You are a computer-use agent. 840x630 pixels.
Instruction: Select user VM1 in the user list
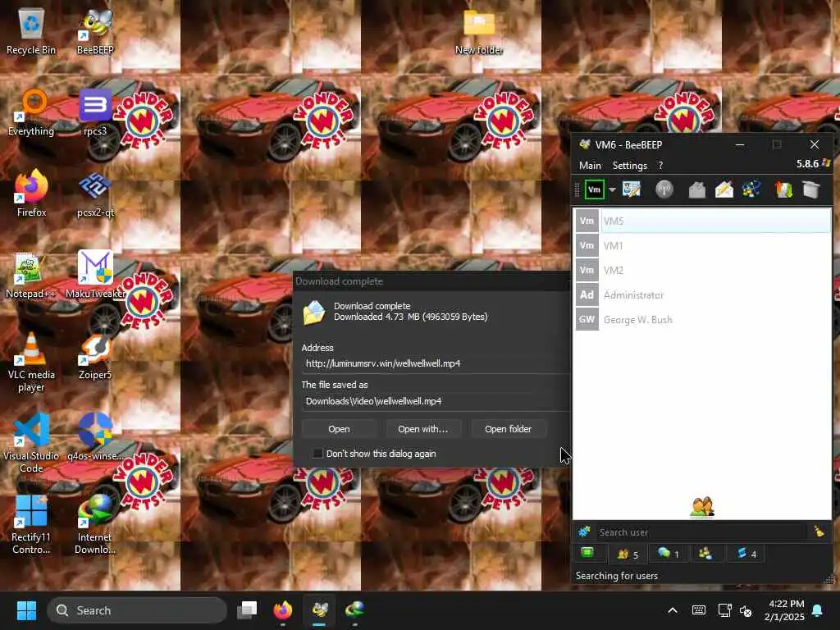click(x=703, y=245)
